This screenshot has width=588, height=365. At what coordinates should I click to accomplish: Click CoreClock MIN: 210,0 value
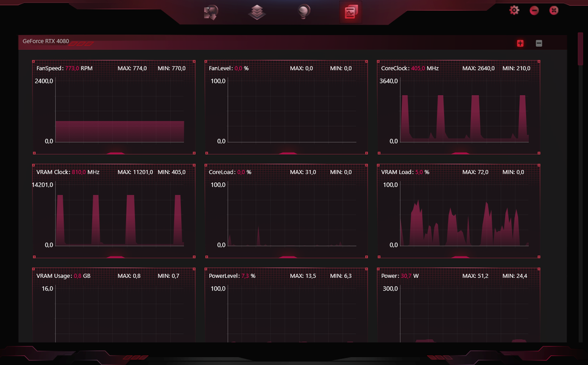tap(516, 68)
